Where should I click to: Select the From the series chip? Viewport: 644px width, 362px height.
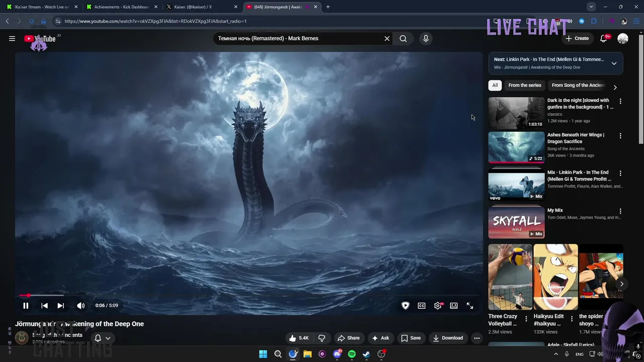[x=525, y=85]
